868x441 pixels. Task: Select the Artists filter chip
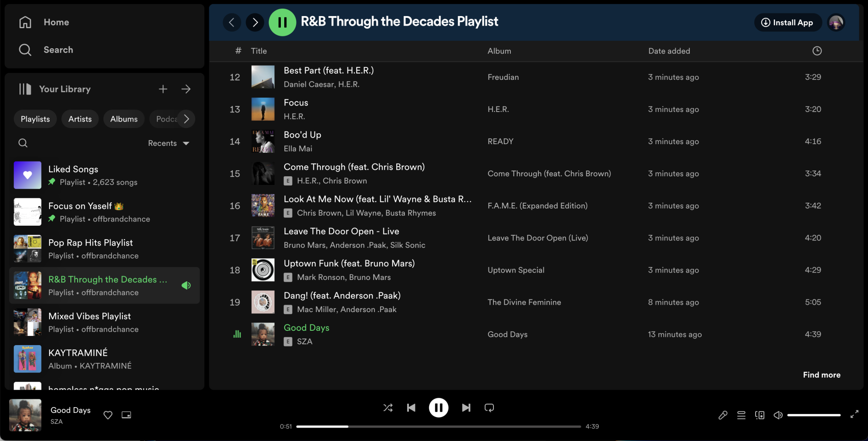click(x=80, y=119)
